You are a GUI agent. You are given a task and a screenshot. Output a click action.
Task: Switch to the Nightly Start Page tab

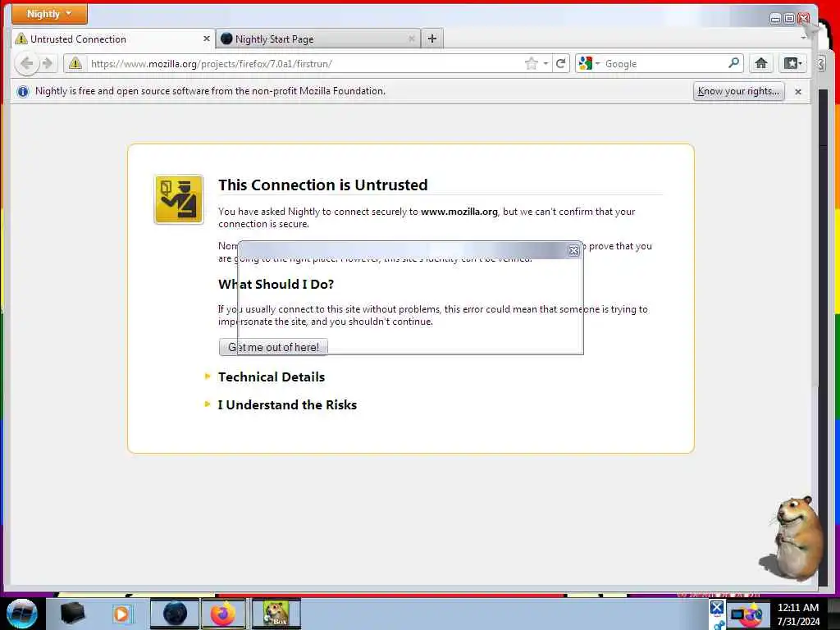pyautogui.click(x=318, y=39)
